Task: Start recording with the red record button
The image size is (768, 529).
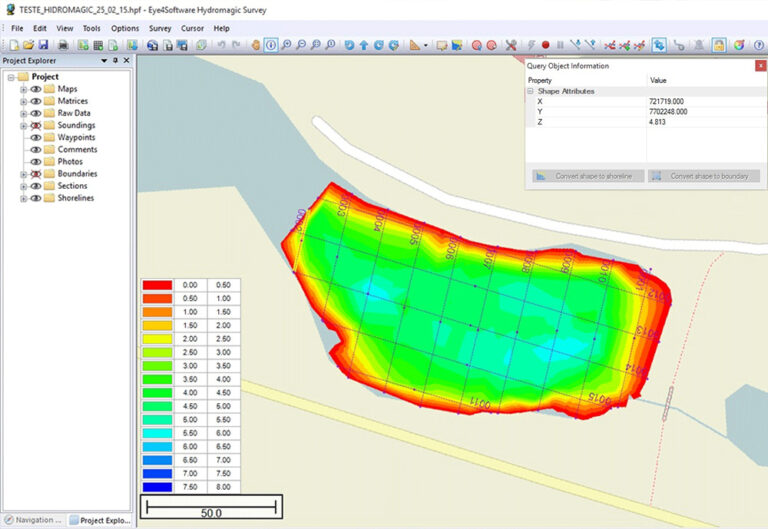Action: click(546, 45)
